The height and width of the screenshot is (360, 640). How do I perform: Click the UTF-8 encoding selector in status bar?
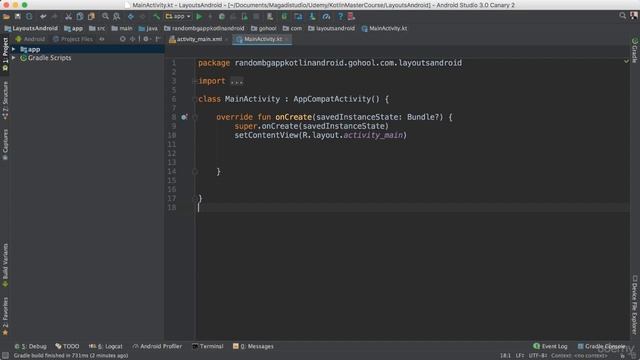tap(538, 356)
